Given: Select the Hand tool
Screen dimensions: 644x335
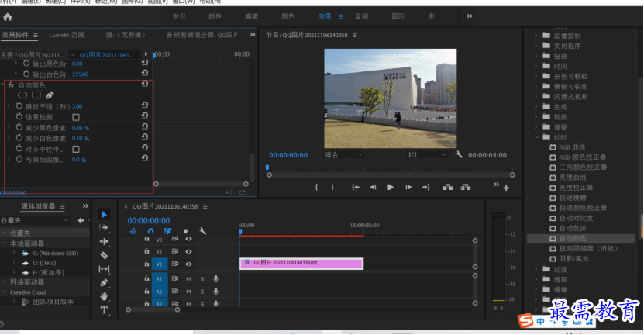Looking at the screenshot, I should 104,296.
